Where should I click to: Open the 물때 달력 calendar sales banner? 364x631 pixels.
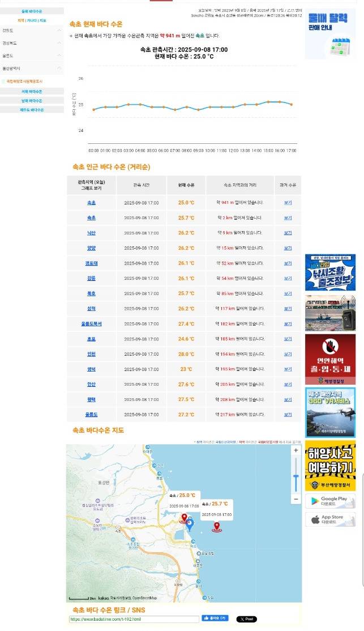point(330,34)
